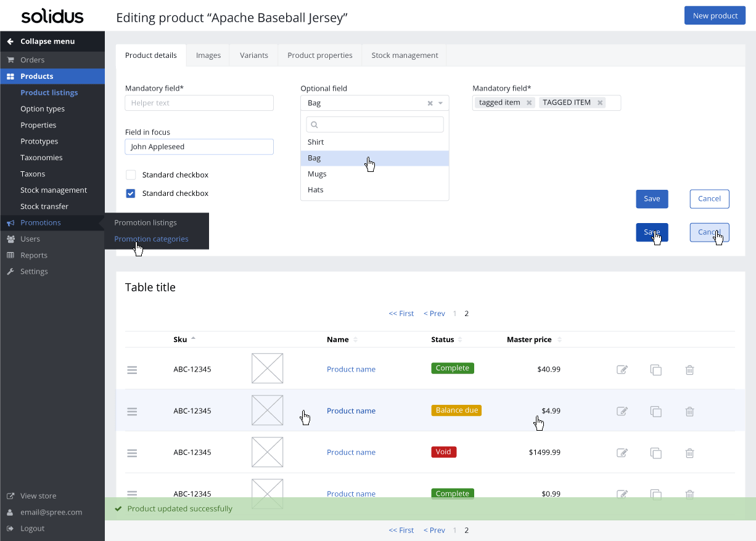The width and height of the screenshot is (756, 541).
Task: Switch to the Variants tab
Action: pyautogui.click(x=254, y=55)
